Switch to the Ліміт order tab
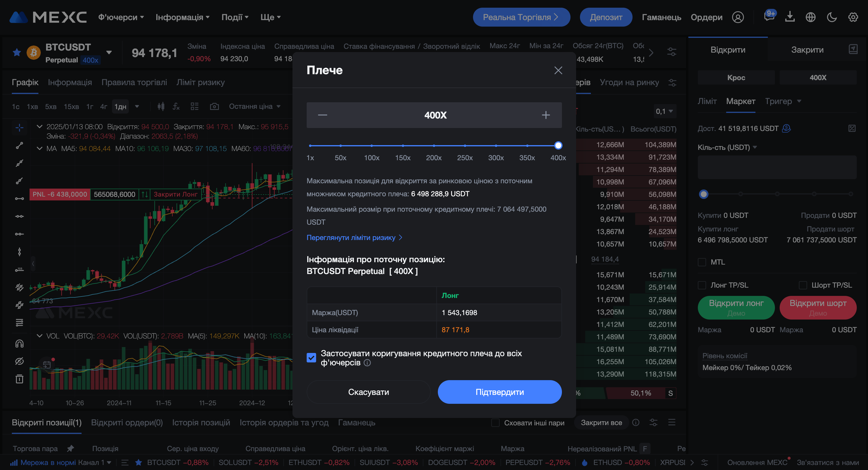 pos(707,101)
